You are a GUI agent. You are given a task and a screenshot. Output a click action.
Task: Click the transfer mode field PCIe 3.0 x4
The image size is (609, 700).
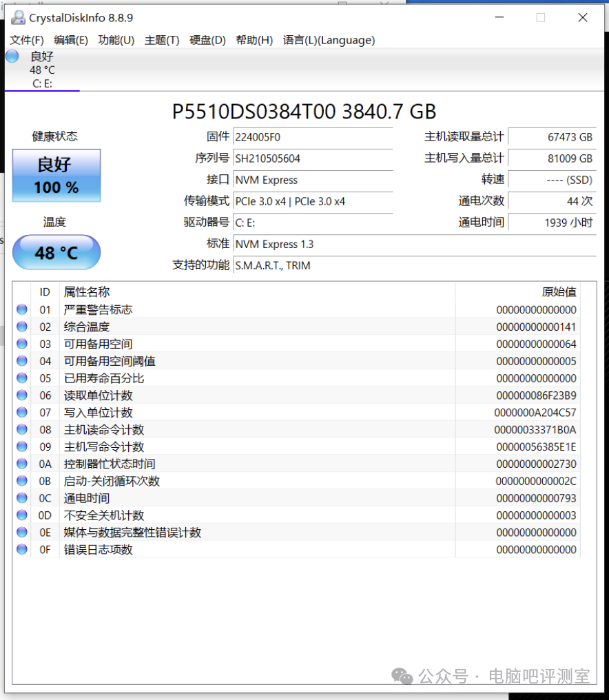pos(313,201)
